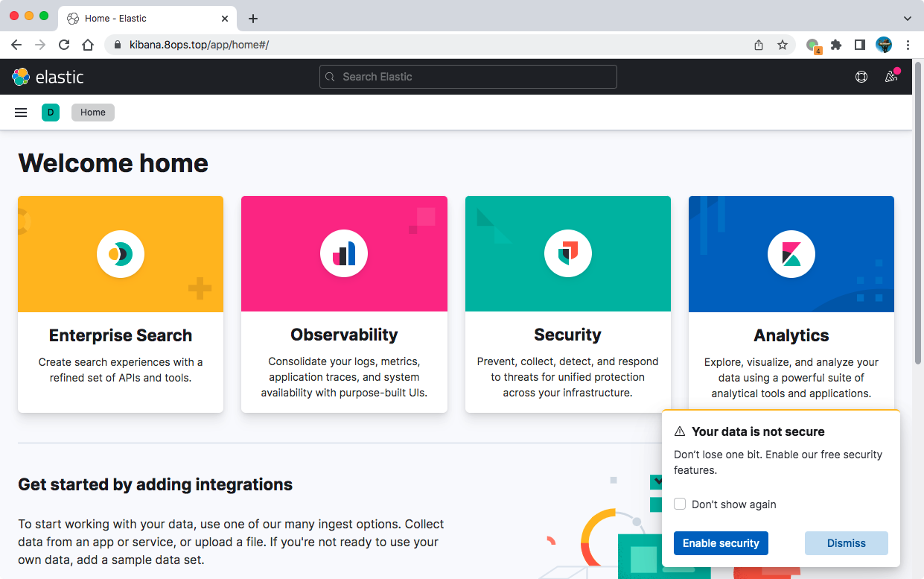Image resolution: width=924 pixels, height=579 pixels.
Task: Click the Observability pink banner
Action: (344, 254)
